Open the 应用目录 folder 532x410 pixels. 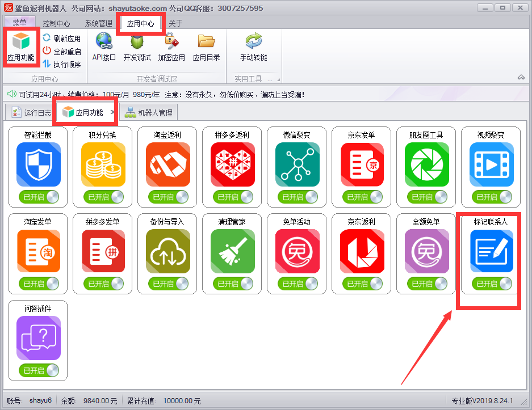click(x=206, y=47)
